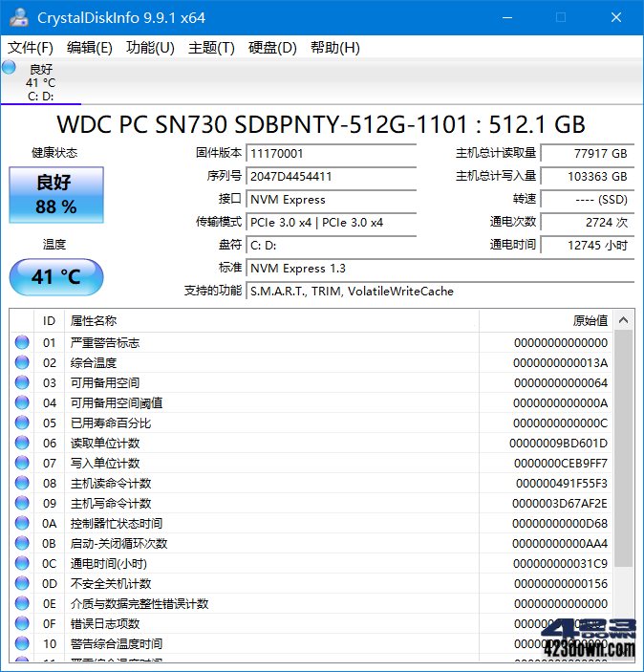Click status orb of row 0F 错误日志项数
Viewport: 644px width, 672px height.
[x=22, y=623]
